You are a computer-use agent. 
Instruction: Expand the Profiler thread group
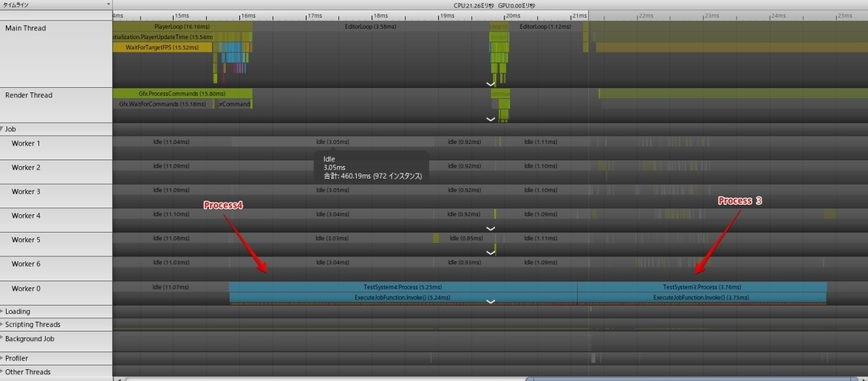pos(3,358)
